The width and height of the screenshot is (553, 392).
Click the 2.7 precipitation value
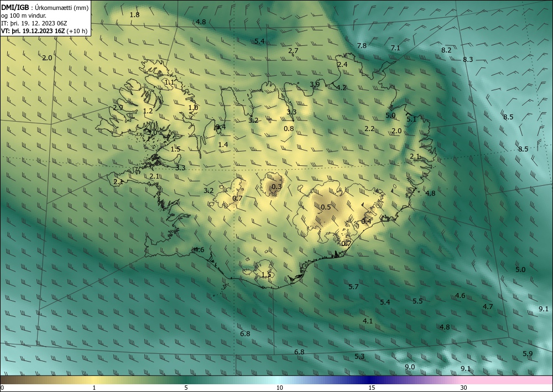pos(293,50)
